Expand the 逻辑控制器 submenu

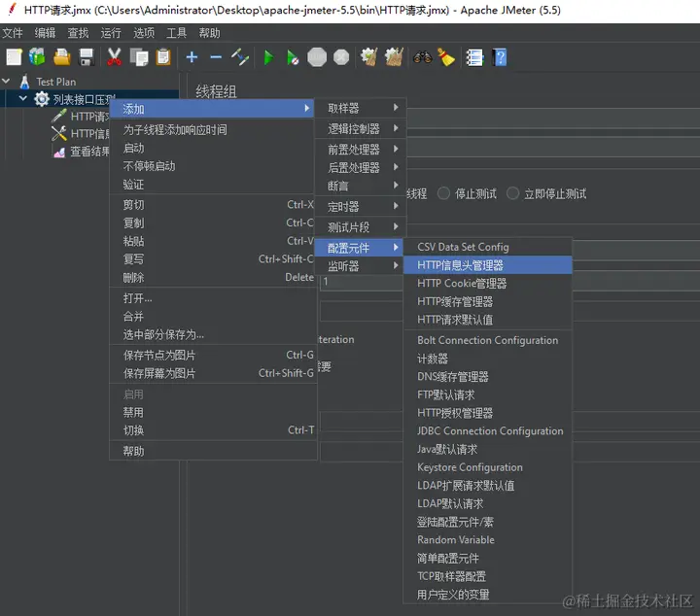[x=361, y=129]
